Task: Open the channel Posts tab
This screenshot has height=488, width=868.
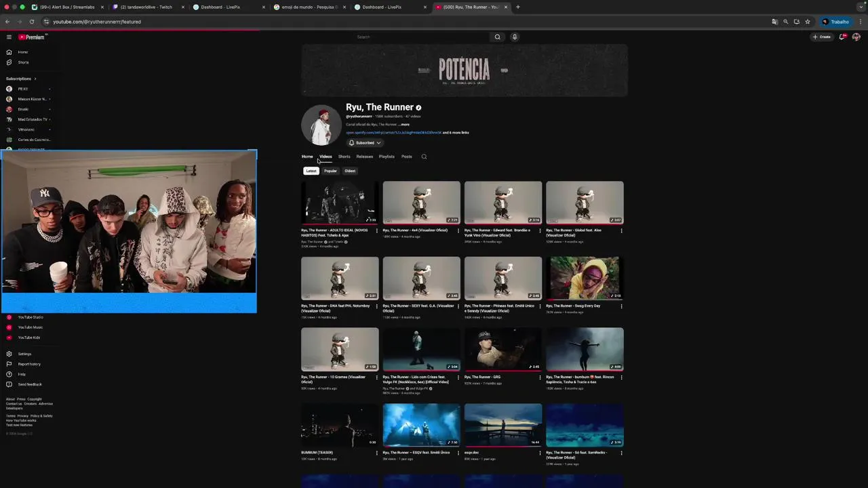Action: click(407, 157)
